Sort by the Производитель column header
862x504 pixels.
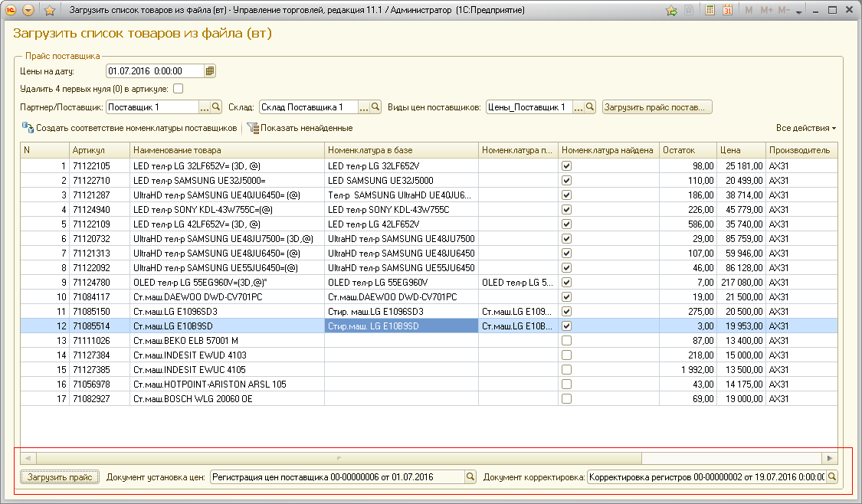click(x=801, y=150)
